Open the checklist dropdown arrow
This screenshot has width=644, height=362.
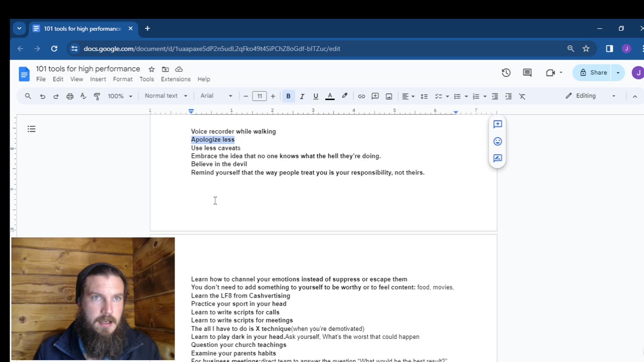click(447, 96)
